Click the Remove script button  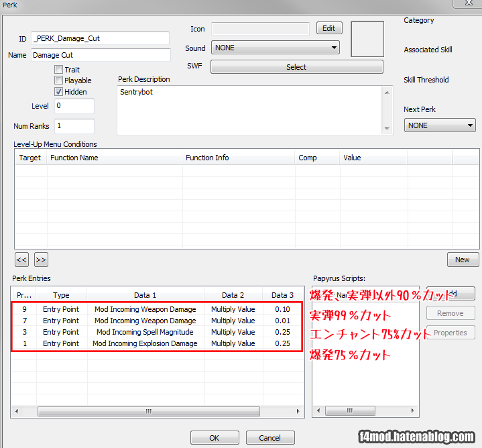[x=450, y=313]
